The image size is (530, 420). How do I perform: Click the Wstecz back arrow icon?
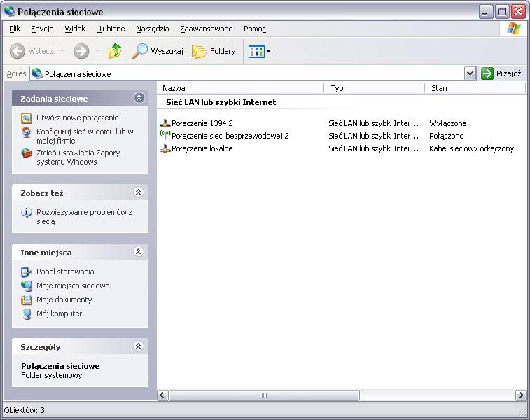(18, 51)
